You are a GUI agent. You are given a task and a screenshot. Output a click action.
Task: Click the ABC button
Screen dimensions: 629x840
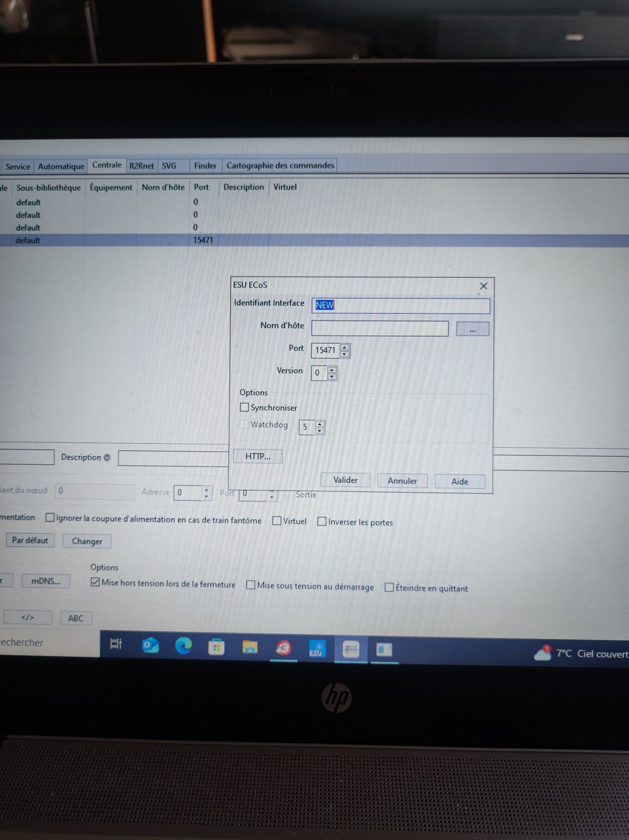(76, 618)
